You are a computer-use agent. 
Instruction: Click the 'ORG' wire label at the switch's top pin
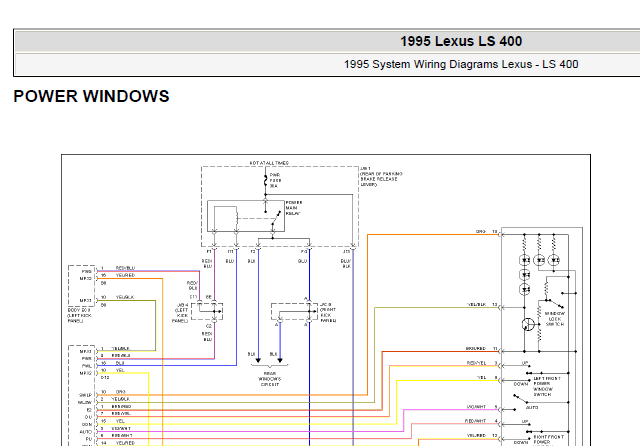click(481, 231)
